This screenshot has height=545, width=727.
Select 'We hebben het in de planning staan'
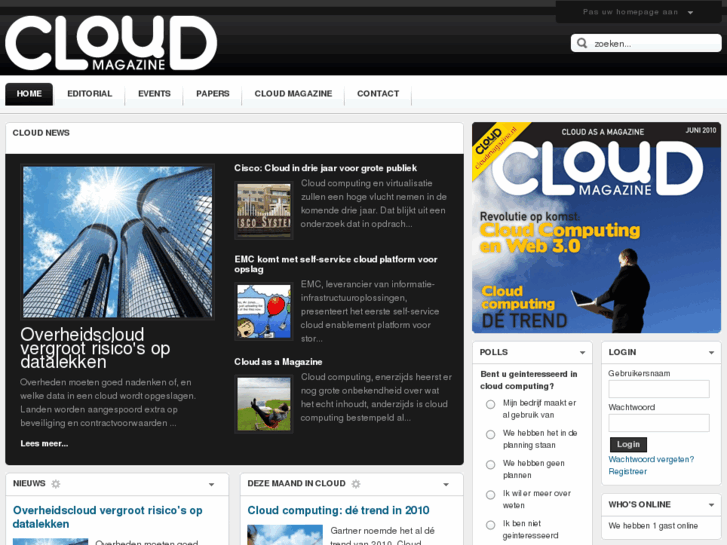(491, 435)
